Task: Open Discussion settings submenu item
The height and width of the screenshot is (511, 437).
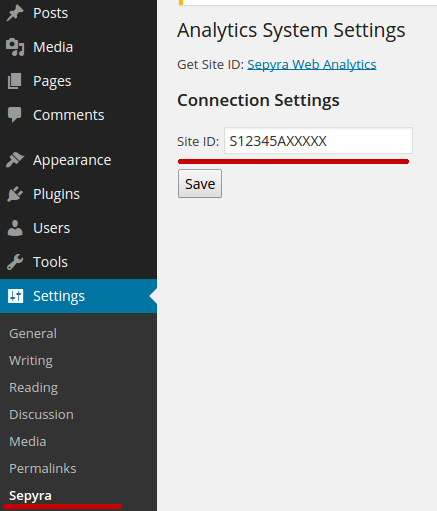Action: (x=41, y=415)
